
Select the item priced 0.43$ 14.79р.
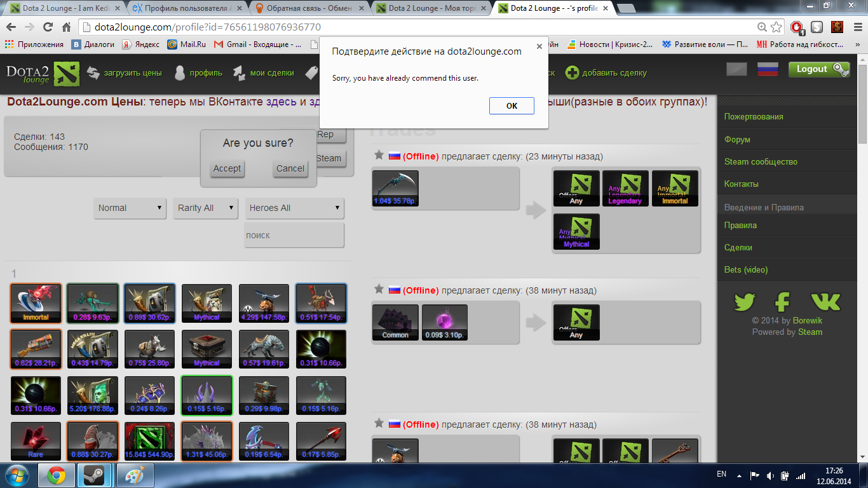coord(93,349)
